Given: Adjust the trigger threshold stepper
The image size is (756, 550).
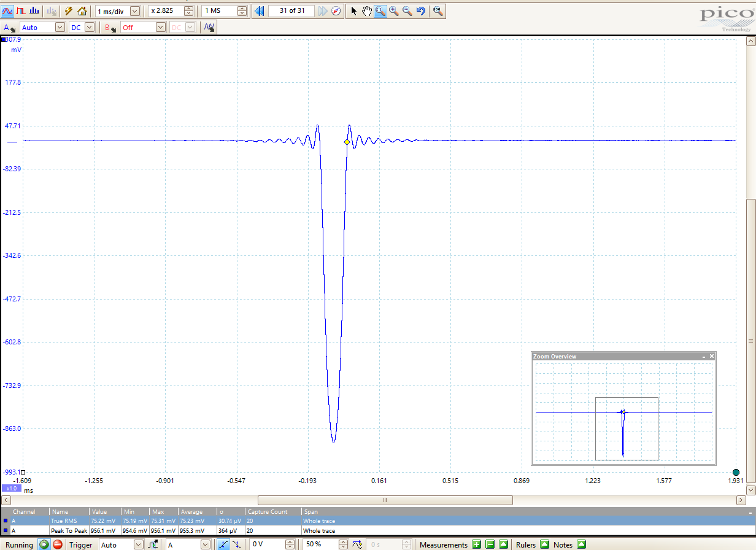Looking at the screenshot, I should 289,544.
